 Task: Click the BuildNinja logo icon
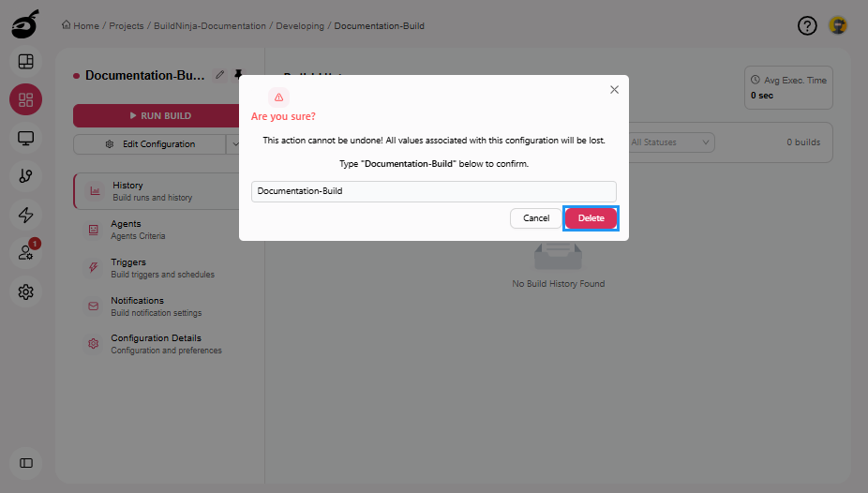(x=25, y=25)
